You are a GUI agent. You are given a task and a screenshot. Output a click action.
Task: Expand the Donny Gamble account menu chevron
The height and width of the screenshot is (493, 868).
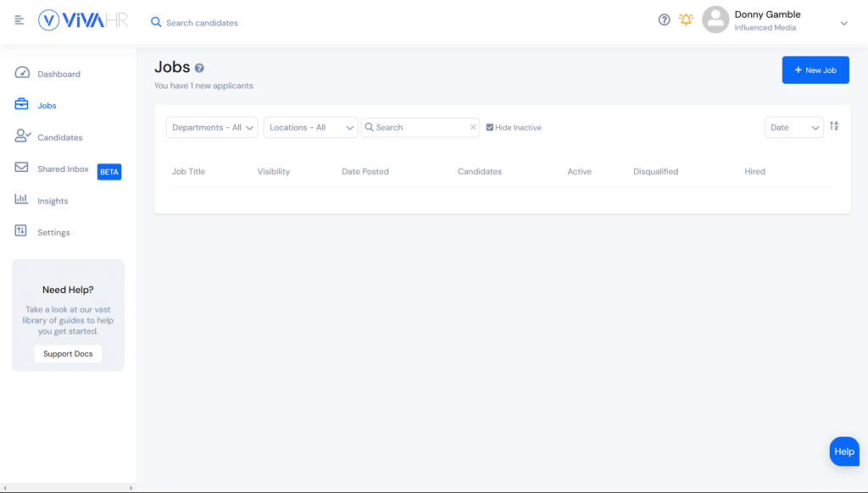tap(843, 24)
